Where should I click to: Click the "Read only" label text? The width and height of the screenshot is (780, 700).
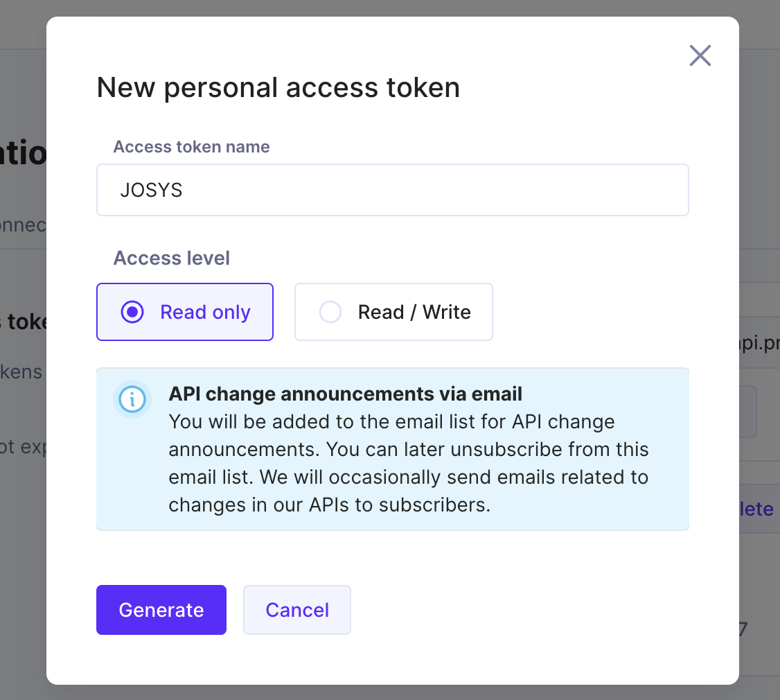pos(205,312)
